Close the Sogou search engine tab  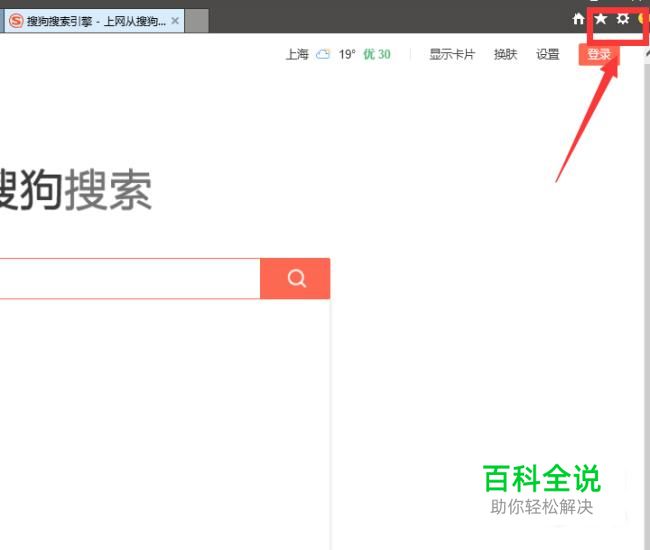click(x=175, y=21)
